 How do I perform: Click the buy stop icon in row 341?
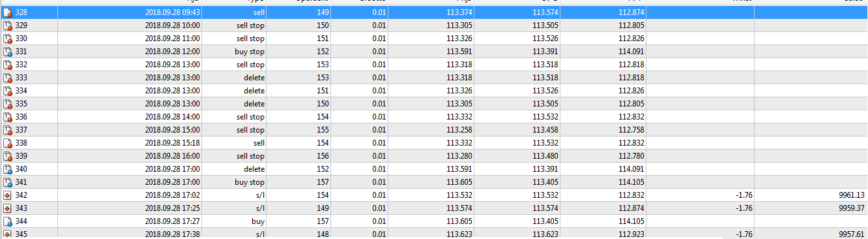pos(8,182)
